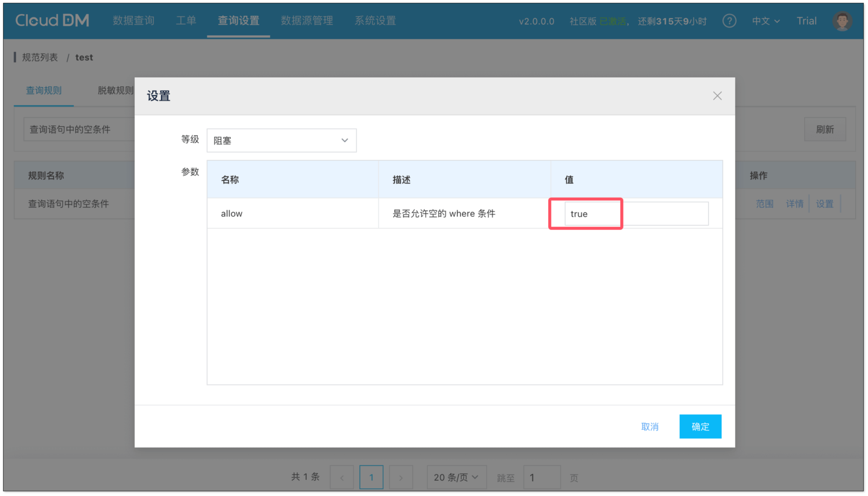Open the 数据查询 menu

tap(133, 21)
